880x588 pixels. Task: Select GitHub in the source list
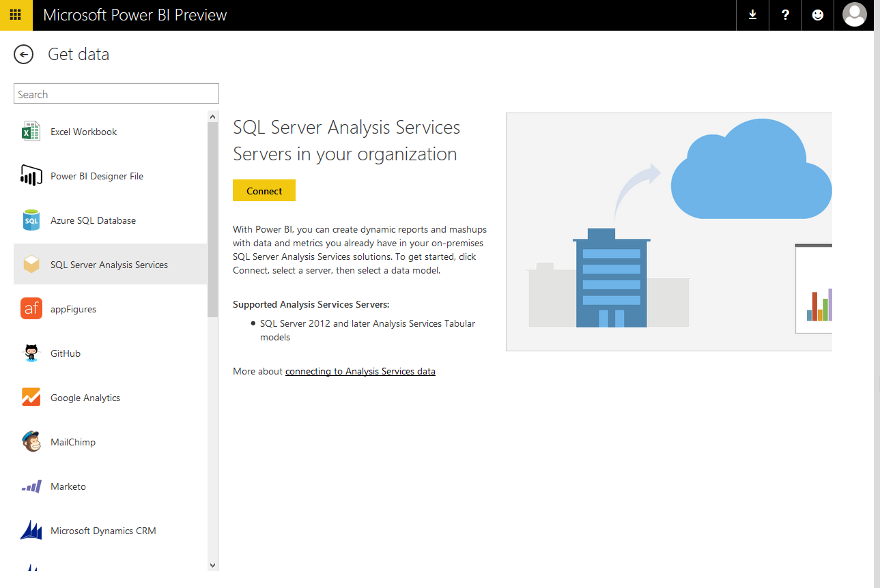point(110,353)
